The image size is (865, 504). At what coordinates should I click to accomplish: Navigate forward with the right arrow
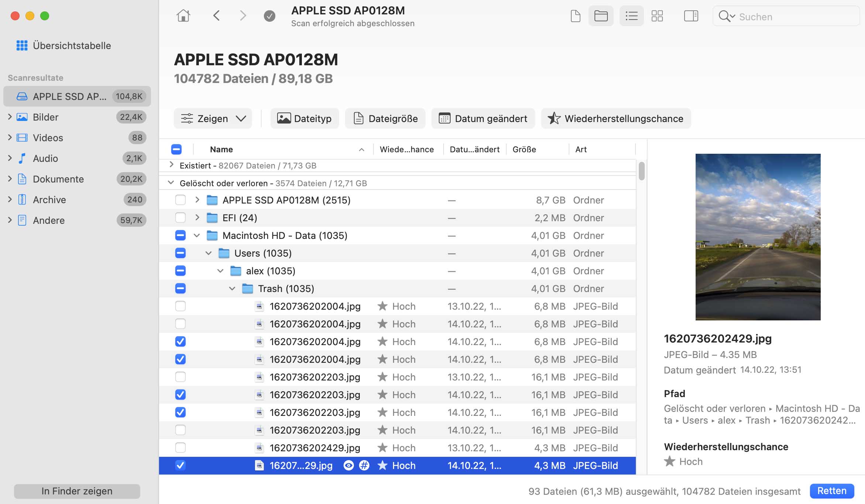pyautogui.click(x=242, y=15)
